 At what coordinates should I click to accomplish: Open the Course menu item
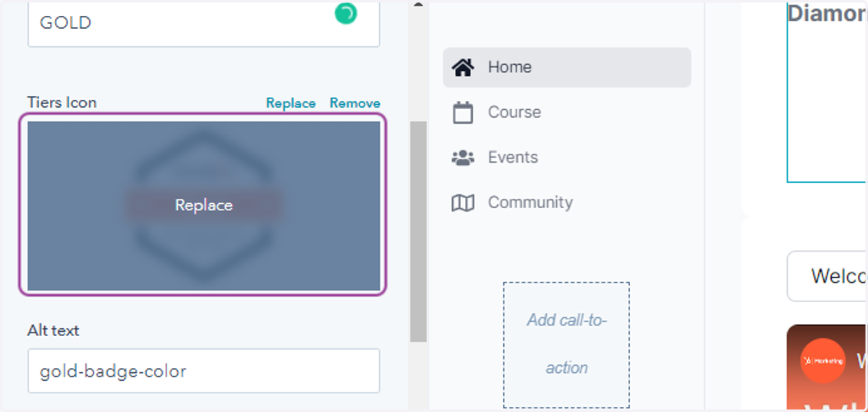pyautogui.click(x=567, y=113)
